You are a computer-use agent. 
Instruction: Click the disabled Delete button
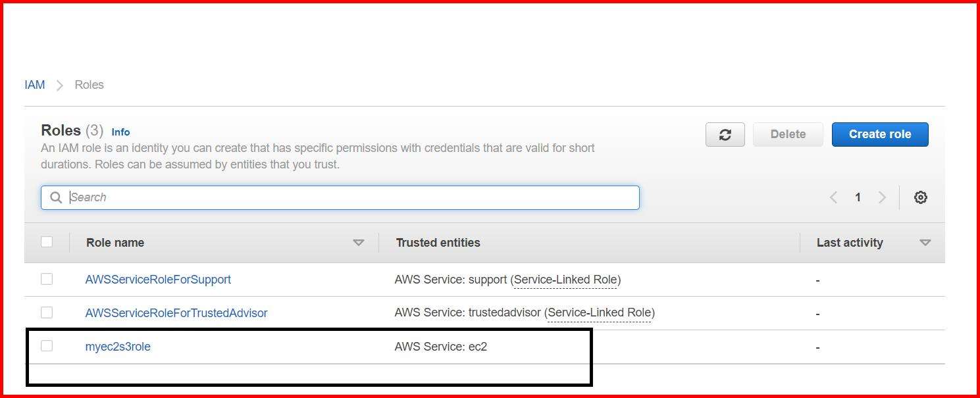(x=788, y=134)
